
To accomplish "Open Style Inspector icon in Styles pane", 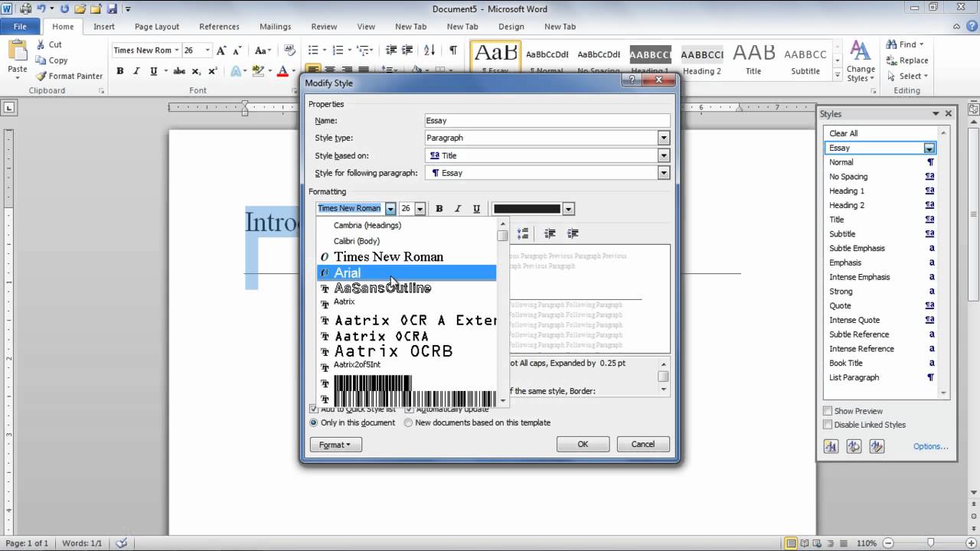I will coord(854,446).
